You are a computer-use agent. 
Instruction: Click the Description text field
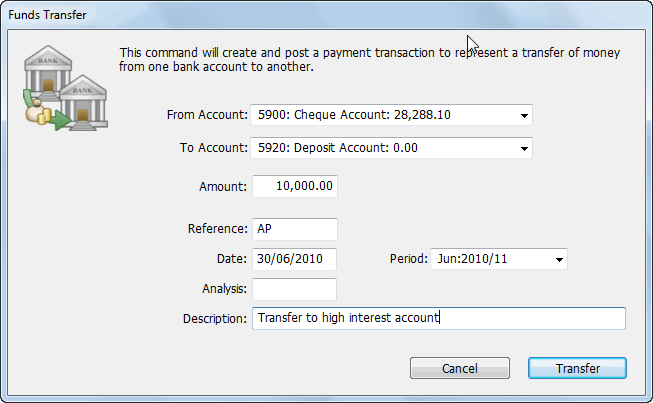pyautogui.click(x=439, y=318)
